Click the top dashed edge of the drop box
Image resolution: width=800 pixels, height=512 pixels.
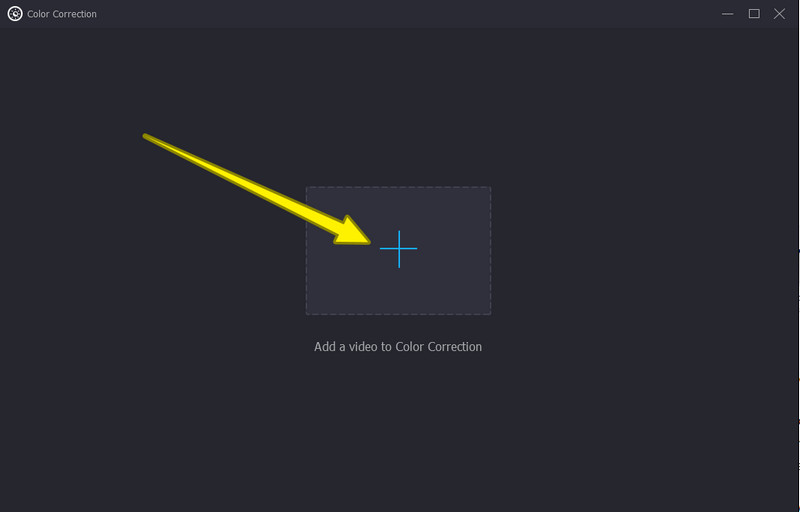coord(398,187)
